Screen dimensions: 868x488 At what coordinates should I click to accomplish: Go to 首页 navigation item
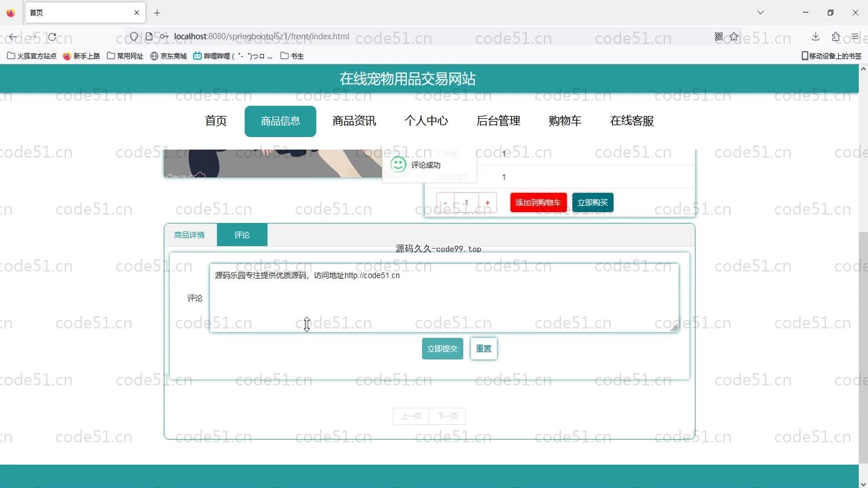click(216, 121)
